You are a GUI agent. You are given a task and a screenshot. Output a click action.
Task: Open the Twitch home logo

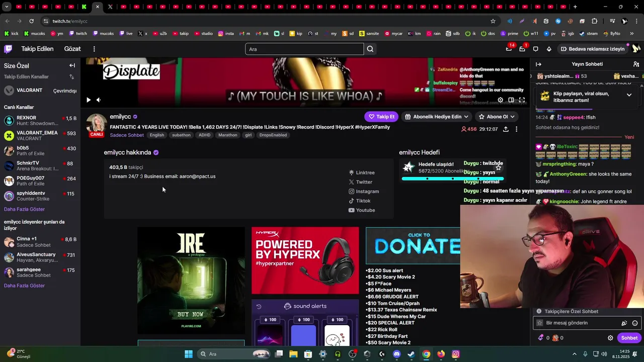[8, 49]
